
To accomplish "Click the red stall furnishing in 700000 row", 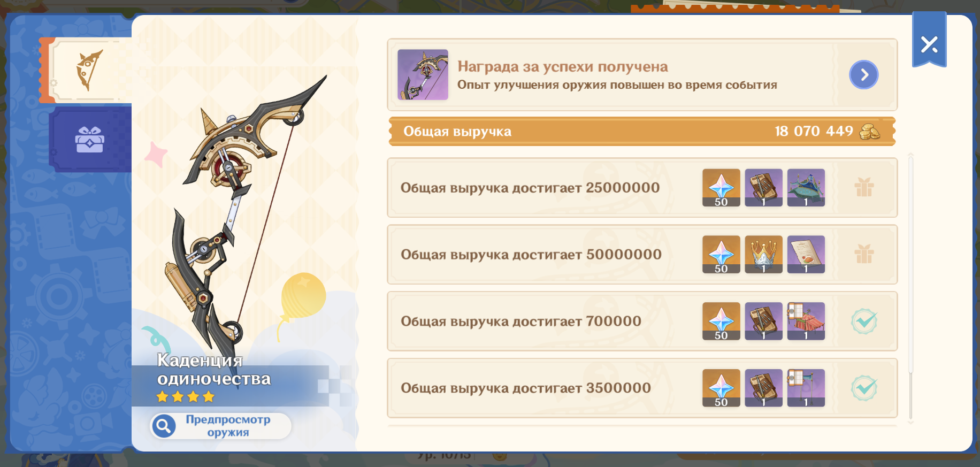I will 806,321.
